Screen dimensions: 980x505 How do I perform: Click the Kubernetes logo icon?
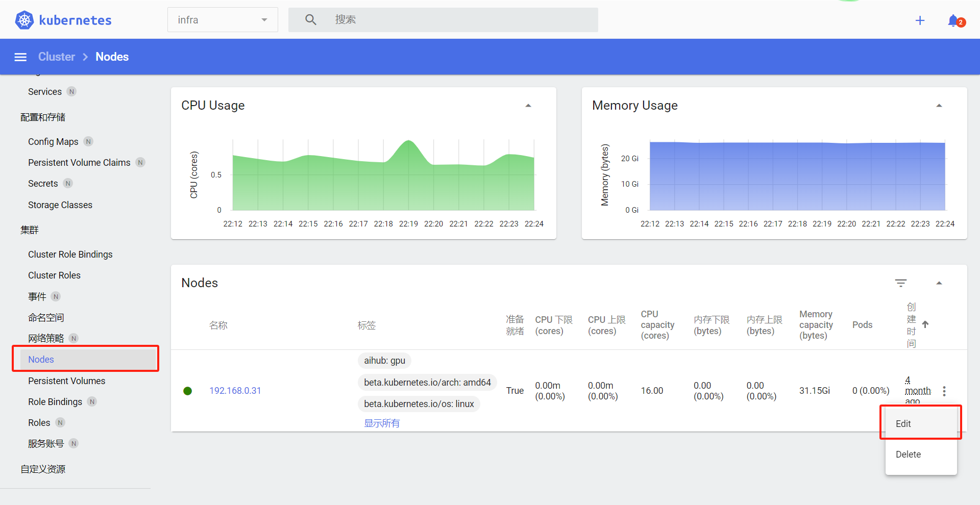pos(24,20)
